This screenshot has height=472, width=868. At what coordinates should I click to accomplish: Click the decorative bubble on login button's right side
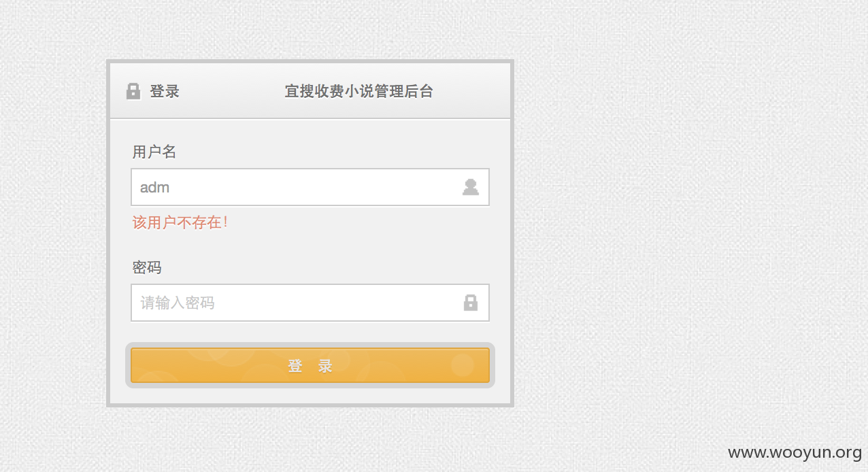click(x=463, y=365)
